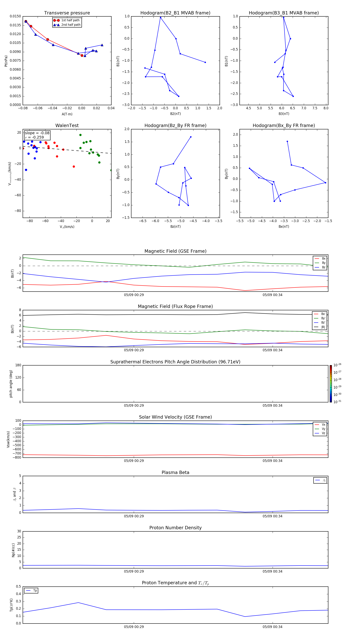Click the 'B3(nT)' x-axis label
This screenshot has height=644, width=351.
(x=284, y=114)
